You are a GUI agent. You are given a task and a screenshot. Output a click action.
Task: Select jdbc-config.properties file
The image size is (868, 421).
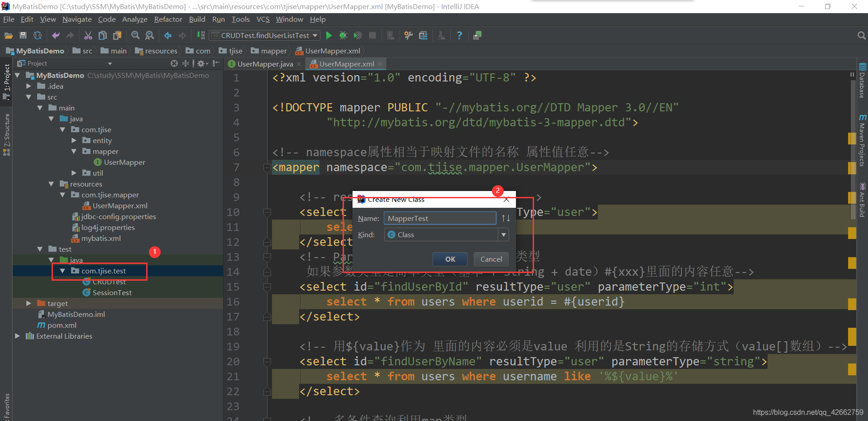click(x=119, y=216)
